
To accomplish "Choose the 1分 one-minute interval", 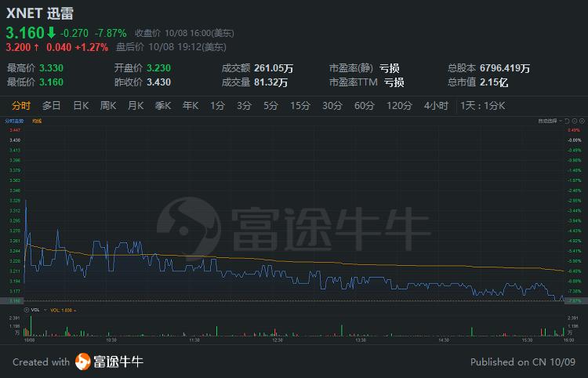I will point(217,106).
